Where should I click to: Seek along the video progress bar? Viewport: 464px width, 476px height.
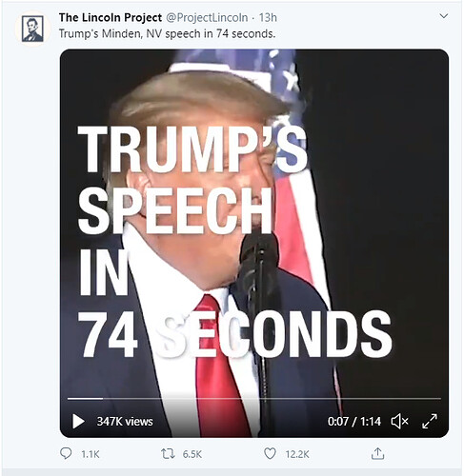click(x=254, y=398)
